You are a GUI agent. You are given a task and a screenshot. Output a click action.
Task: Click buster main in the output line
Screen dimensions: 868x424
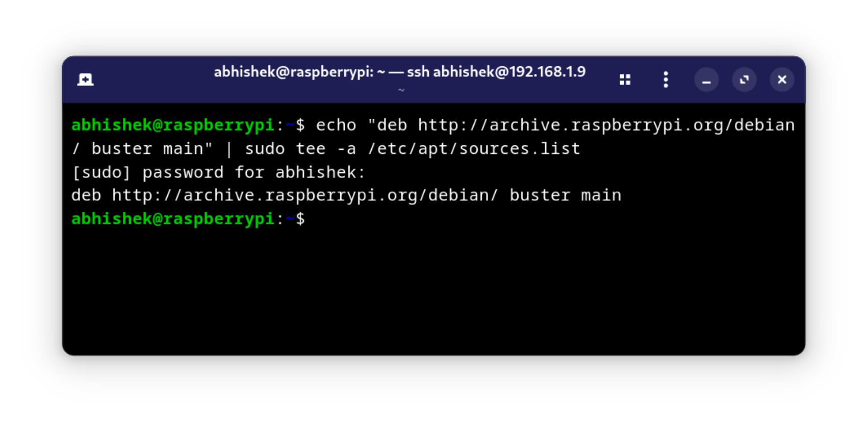565,195
